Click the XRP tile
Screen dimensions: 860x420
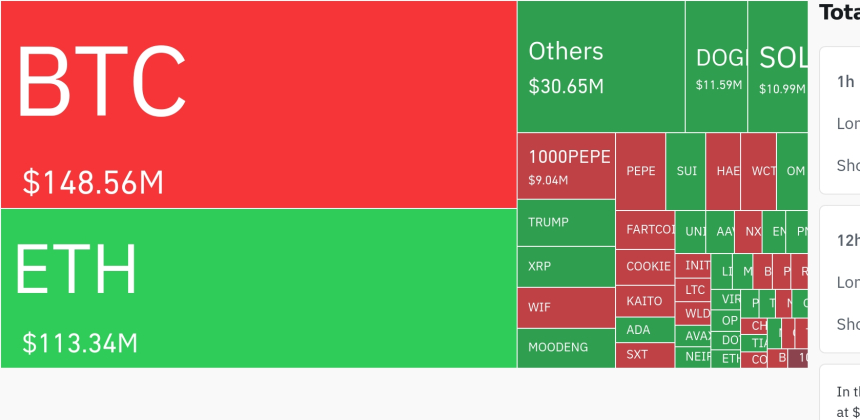pyautogui.click(x=566, y=267)
